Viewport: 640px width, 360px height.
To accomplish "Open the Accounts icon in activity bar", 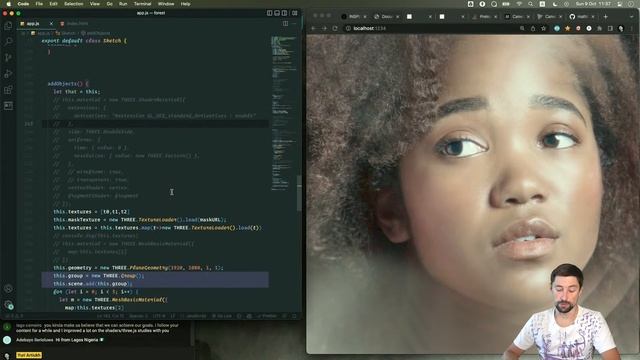I will [x=8, y=289].
